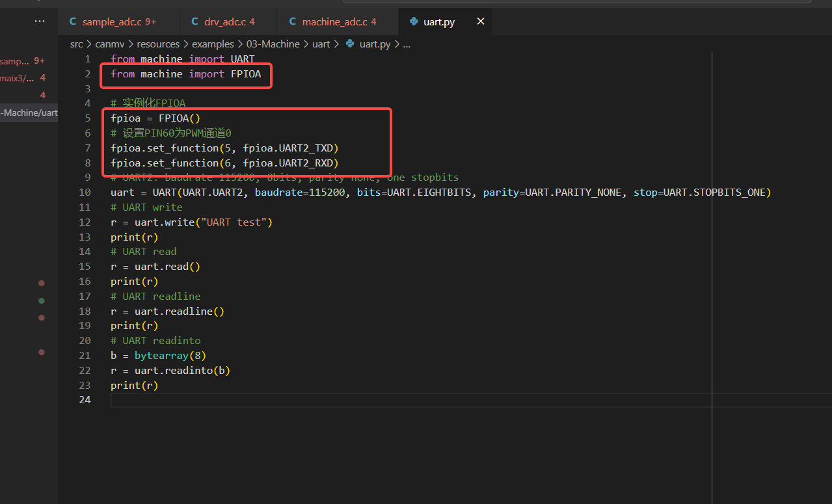Click the 'r = uart.readinto(b)' line
The height and width of the screenshot is (504, 832).
(x=170, y=371)
